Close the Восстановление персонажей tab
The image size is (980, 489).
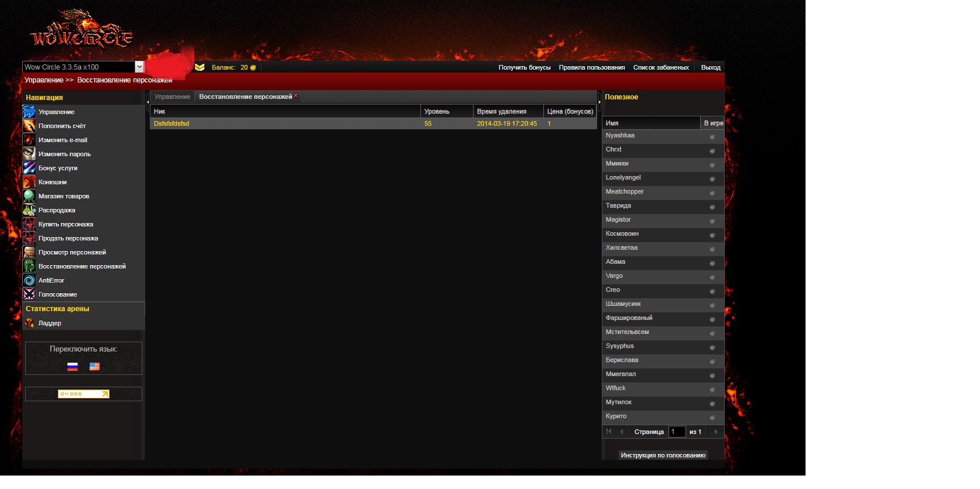296,95
